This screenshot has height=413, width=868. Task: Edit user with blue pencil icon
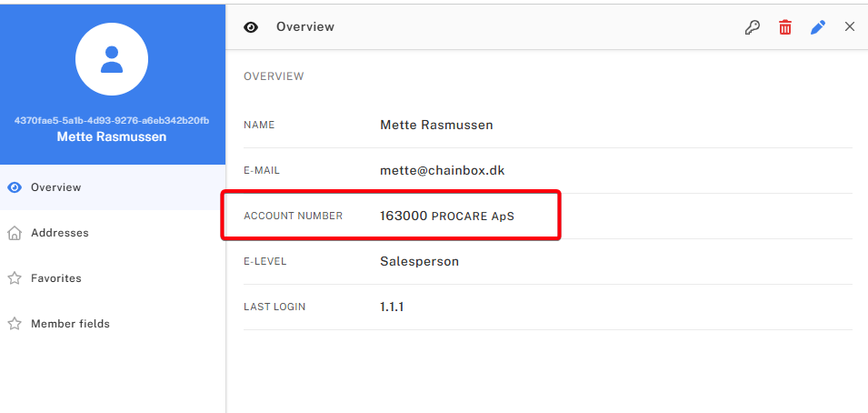(x=818, y=27)
